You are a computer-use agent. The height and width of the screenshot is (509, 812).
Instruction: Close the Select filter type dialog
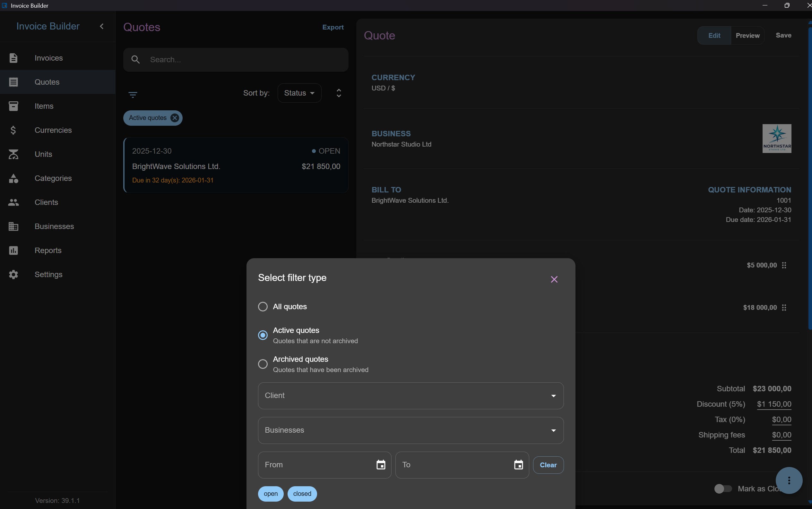(x=554, y=279)
